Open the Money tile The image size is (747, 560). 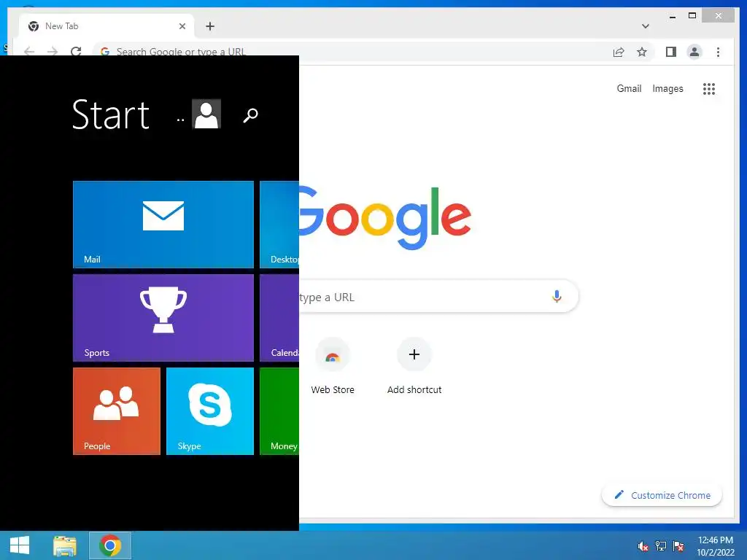coord(279,411)
